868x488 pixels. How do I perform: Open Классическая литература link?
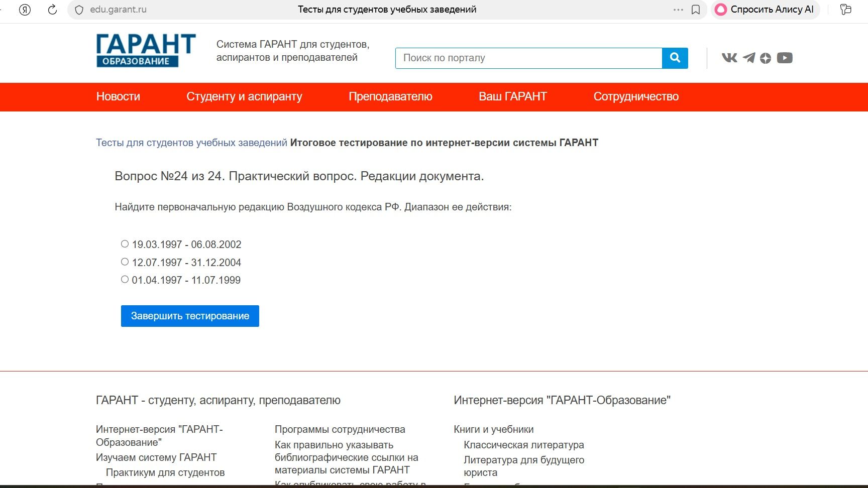pyautogui.click(x=524, y=445)
